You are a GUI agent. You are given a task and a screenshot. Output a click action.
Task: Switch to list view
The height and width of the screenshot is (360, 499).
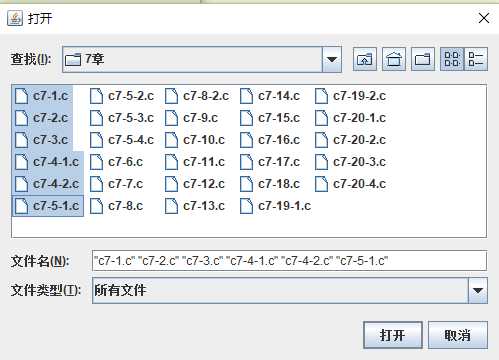tap(452, 59)
